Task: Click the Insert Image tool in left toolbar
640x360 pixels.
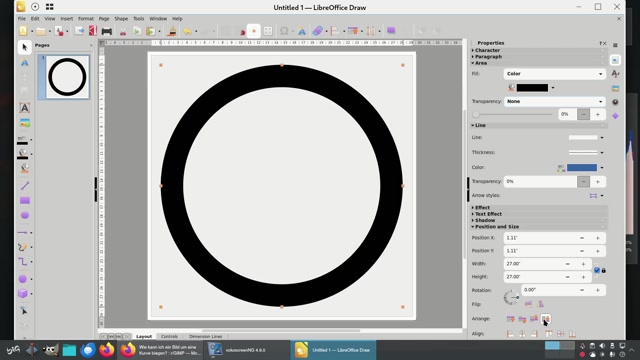Action: (x=24, y=123)
